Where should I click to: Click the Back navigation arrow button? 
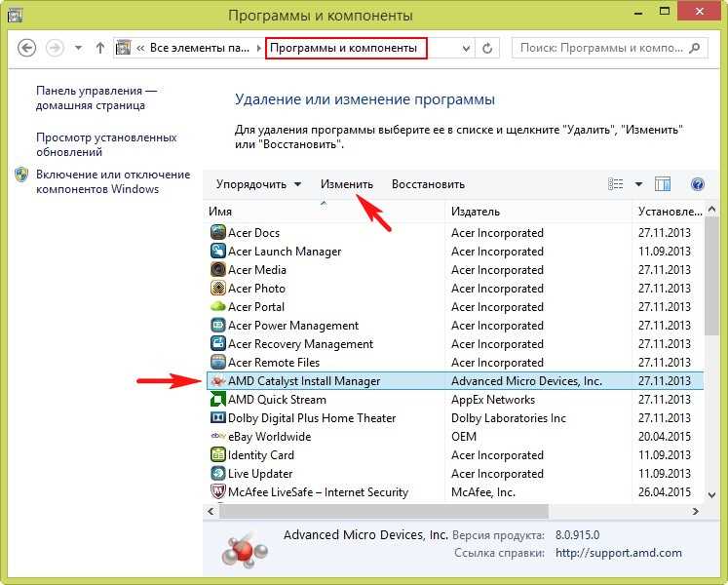(26, 48)
